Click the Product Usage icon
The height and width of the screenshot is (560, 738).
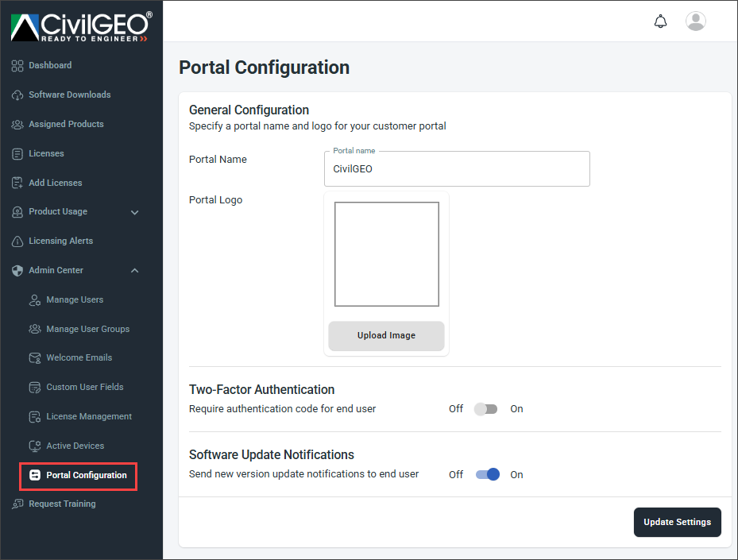pos(17,212)
